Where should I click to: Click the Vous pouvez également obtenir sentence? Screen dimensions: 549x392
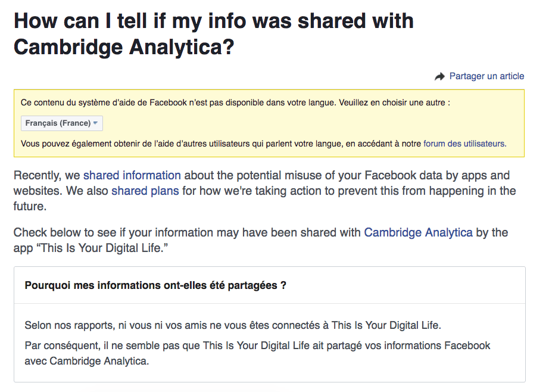(263, 144)
